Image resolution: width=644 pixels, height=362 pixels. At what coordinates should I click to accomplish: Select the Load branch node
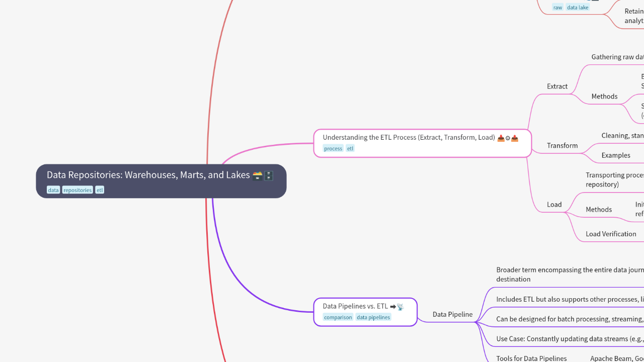(x=554, y=205)
